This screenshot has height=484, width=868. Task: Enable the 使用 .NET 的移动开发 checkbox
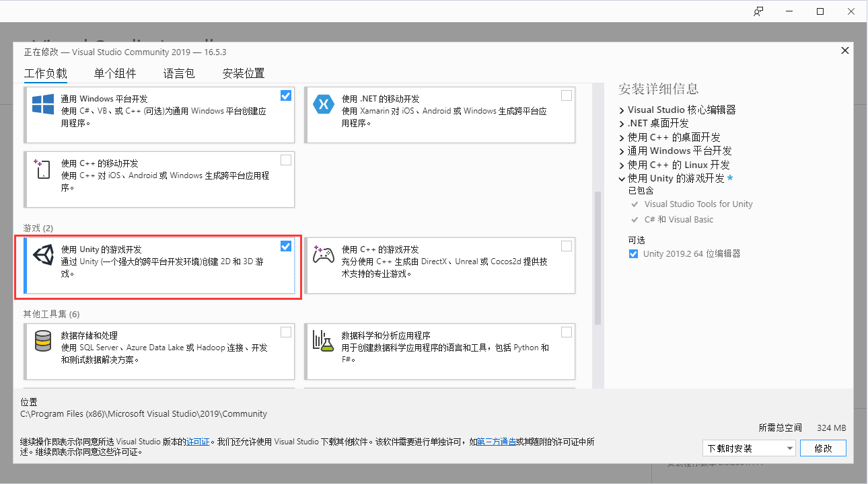click(x=567, y=95)
